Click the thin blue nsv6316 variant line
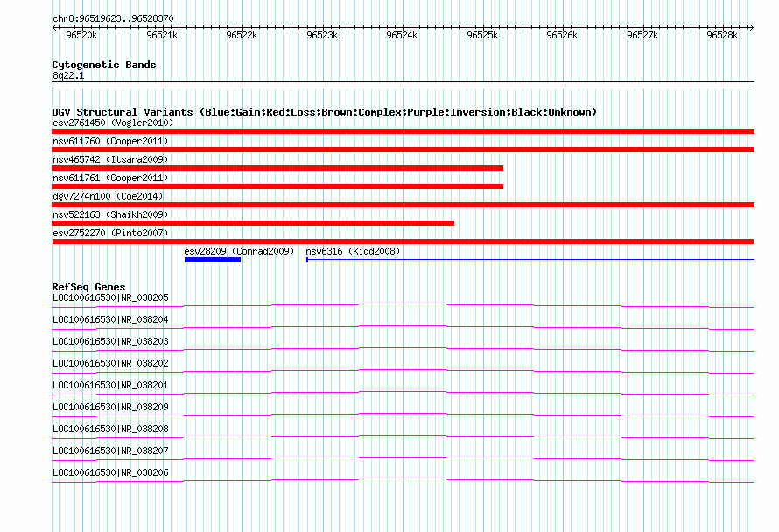This screenshot has height=532, width=779. 530,259
